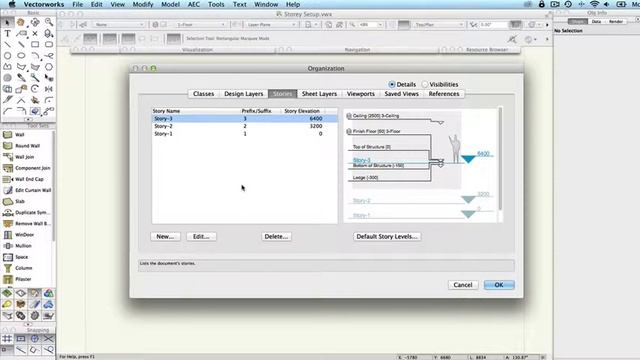Toggle the Snap to Object snapping option

21,338
